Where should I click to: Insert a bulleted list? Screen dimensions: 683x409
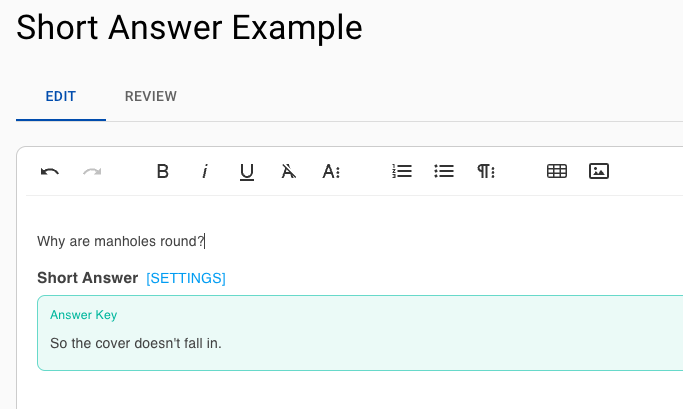click(444, 171)
